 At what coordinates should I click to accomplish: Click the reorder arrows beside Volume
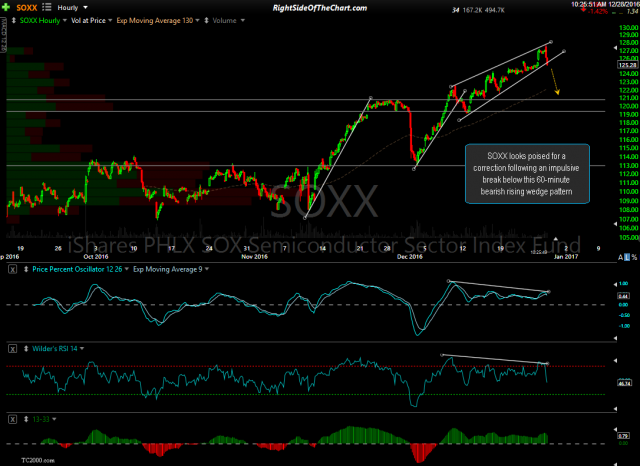(206, 20)
